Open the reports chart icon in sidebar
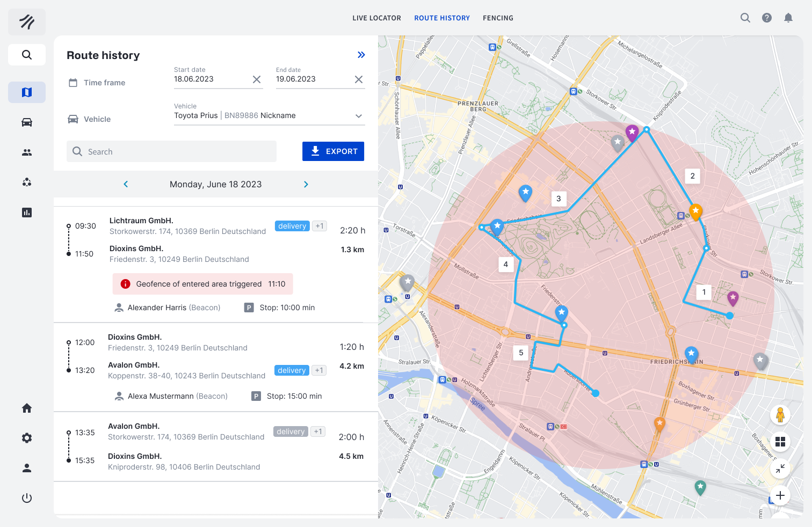812x527 pixels. point(27,213)
